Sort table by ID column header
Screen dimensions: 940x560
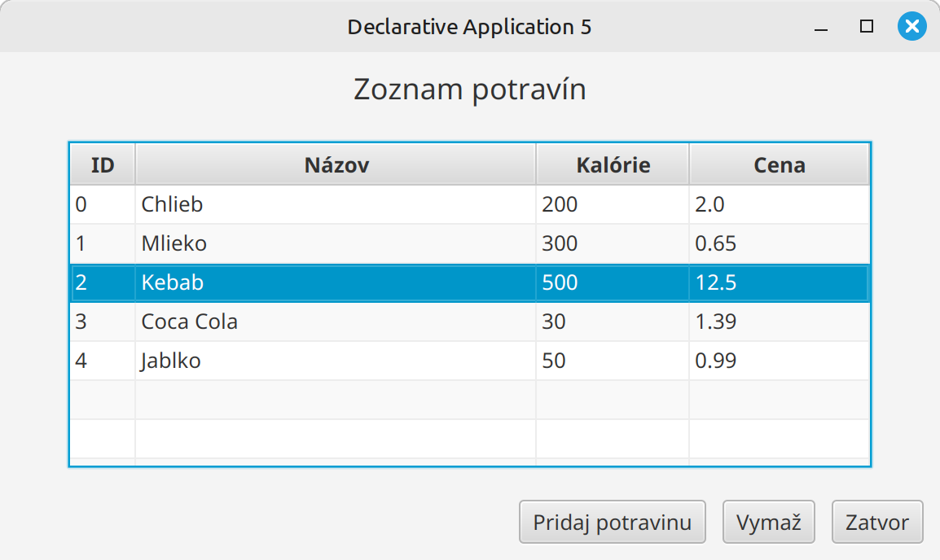102,165
